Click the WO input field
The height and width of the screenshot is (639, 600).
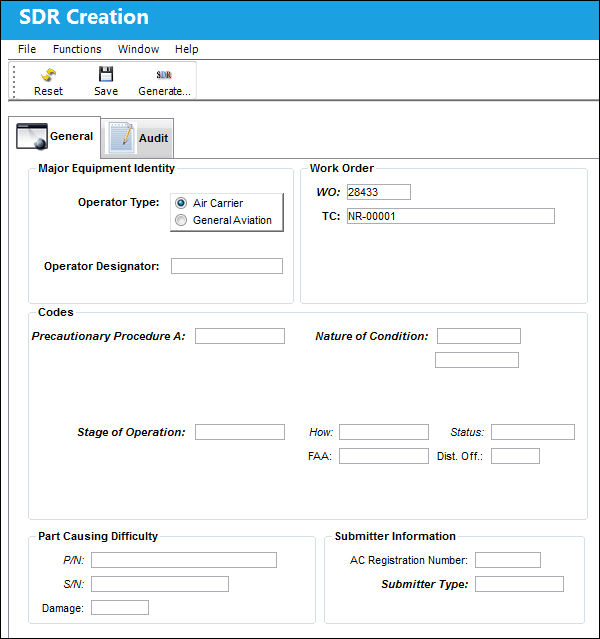click(x=379, y=192)
